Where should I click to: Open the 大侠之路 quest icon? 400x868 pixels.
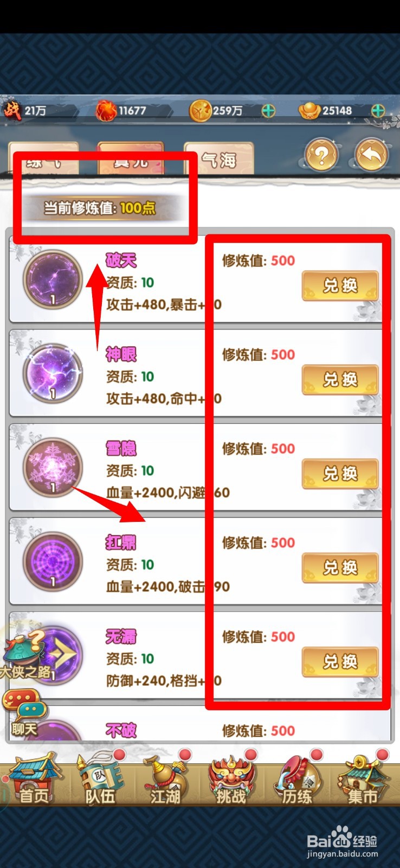click(x=24, y=657)
